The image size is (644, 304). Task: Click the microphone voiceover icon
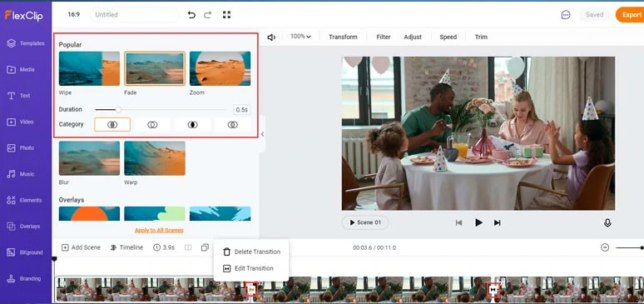[x=607, y=222]
